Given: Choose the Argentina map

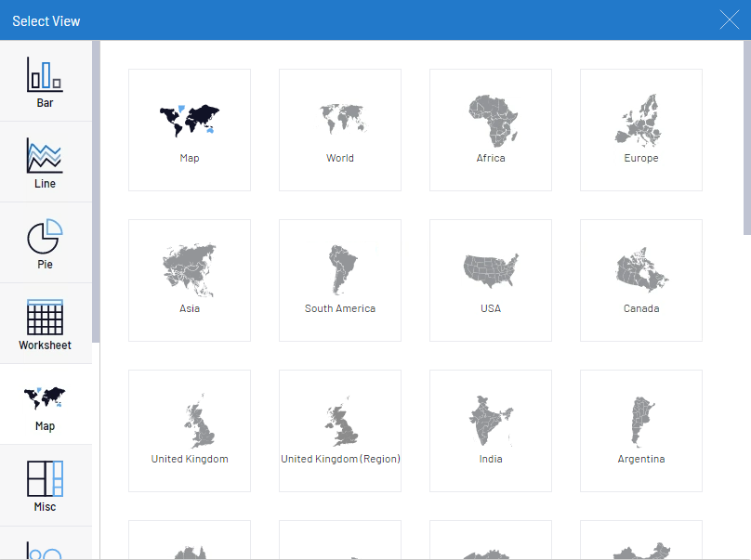Looking at the screenshot, I should [x=640, y=430].
